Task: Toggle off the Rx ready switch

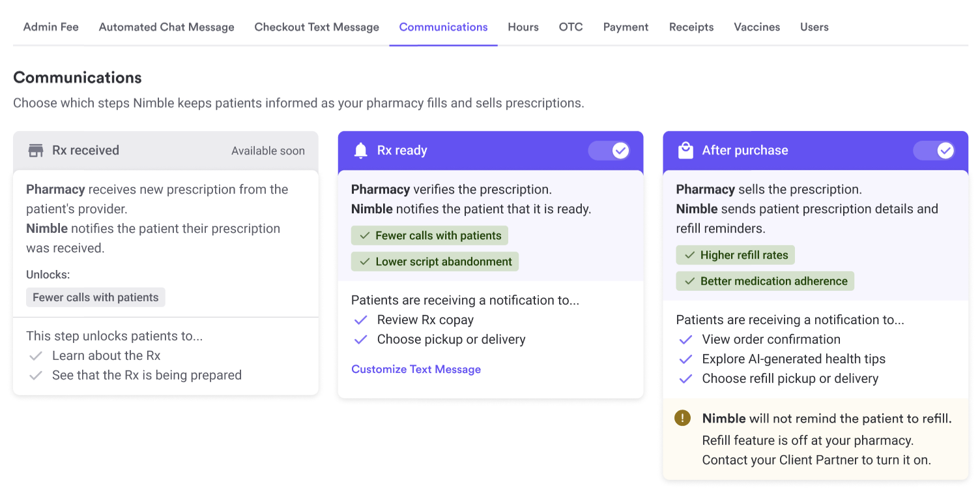Action: click(609, 151)
